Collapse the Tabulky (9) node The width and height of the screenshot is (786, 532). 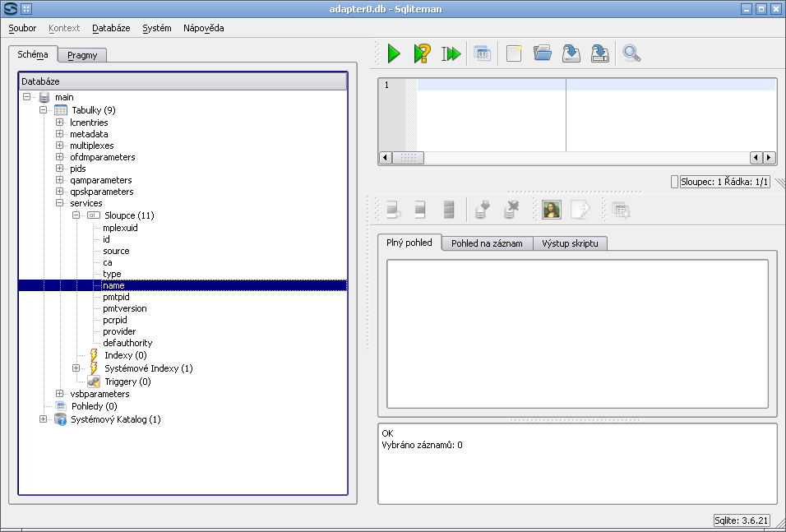(43, 110)
